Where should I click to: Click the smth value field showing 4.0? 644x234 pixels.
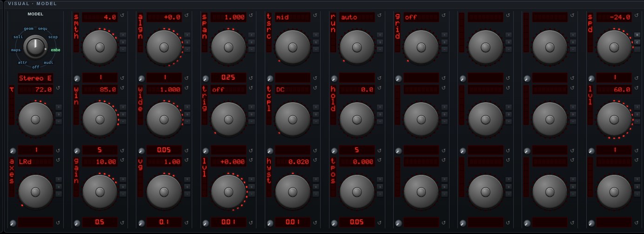tap(100, 17)
